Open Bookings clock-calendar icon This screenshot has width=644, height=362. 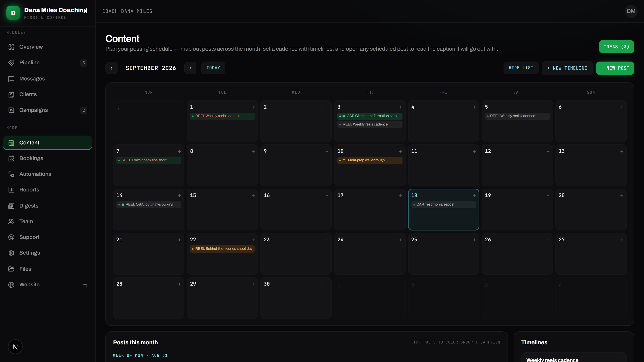11,158
